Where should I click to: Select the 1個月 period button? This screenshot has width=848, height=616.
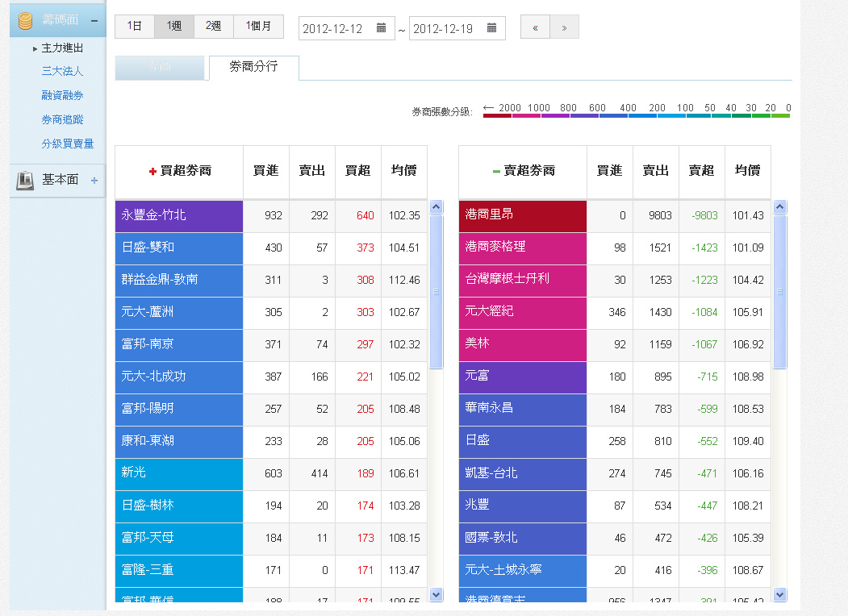pyautogui.click(x=258, y=27)
